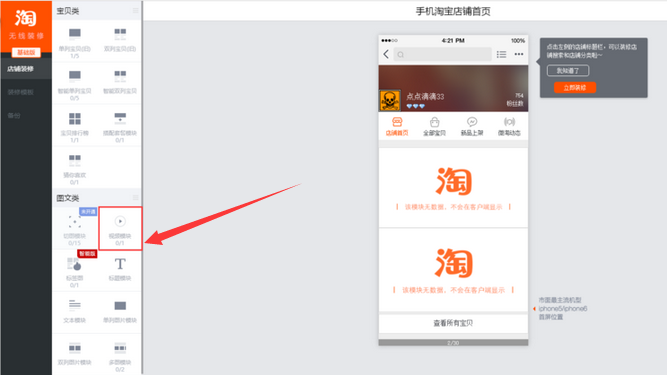Switch to the 全部宝贝 tab
The height and width of the screenshot is (375, 667).
434,127
